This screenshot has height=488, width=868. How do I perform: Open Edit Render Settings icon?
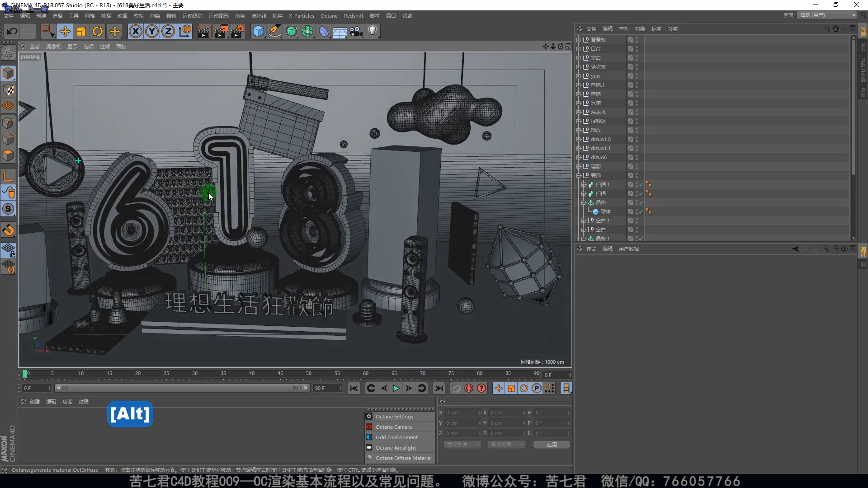(238, 31)
